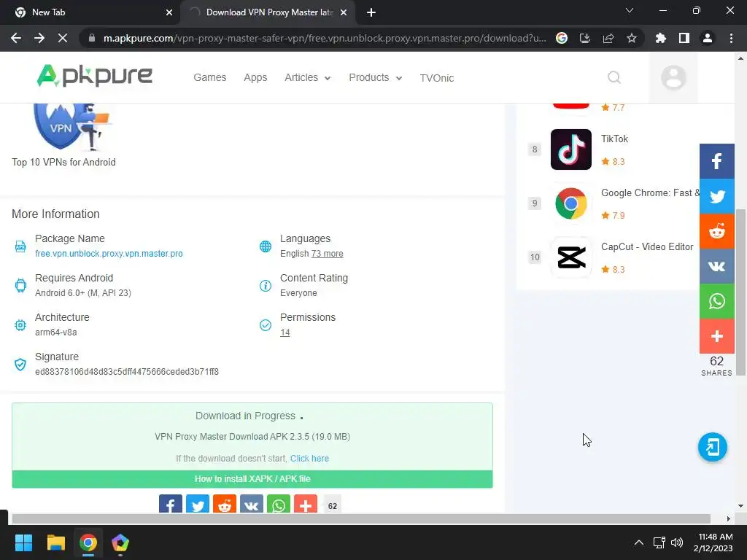This screenshot has width=747, height=560.
Task: Click the blue floating install app button
Action: (712, 447)
